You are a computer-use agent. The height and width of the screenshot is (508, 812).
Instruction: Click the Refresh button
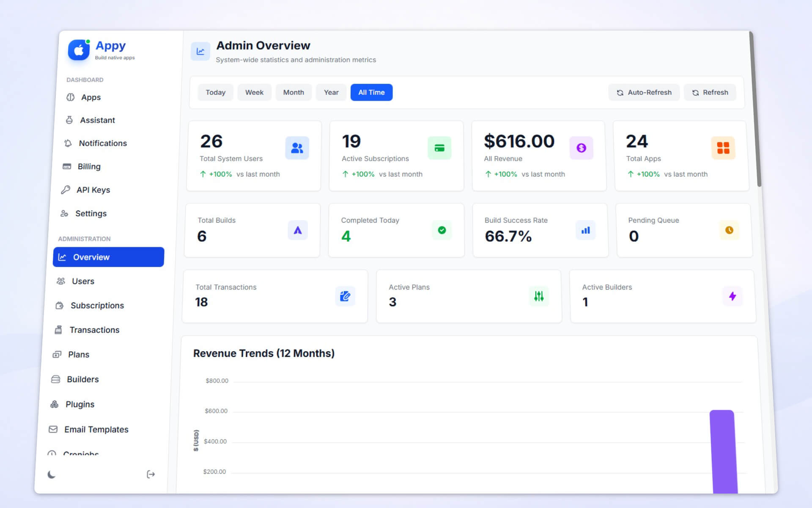coord(710,92)
